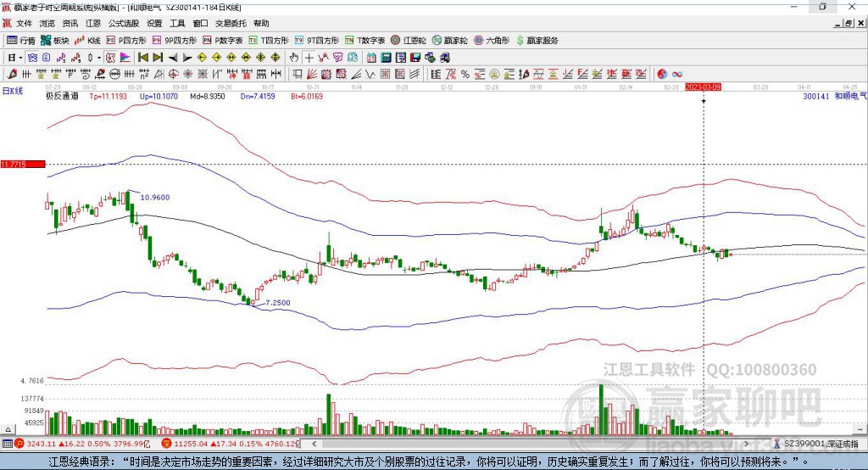Open 赢家服务 from the toolbar

coord(537,41)
